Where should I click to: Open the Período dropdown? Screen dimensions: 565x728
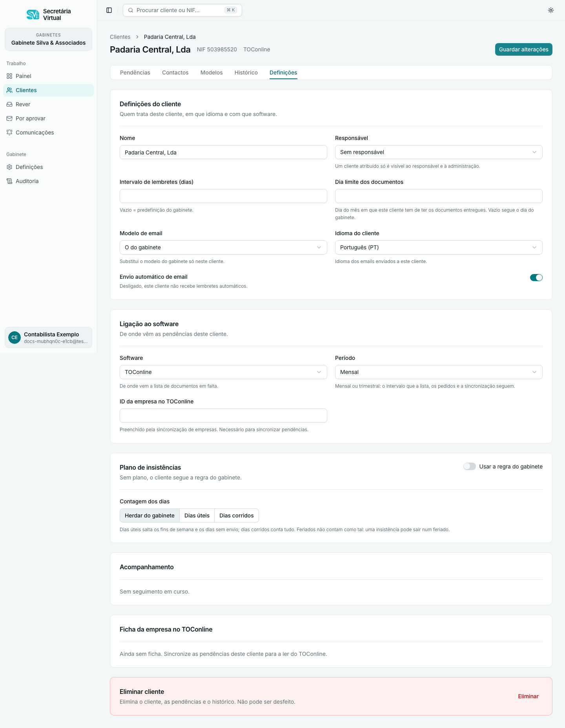point(439,372)
